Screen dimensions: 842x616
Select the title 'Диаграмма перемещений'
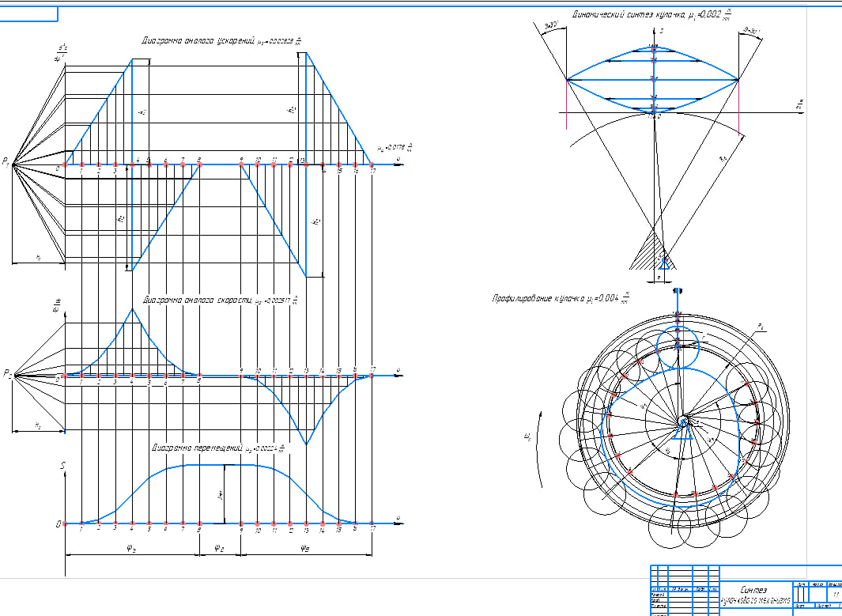click(197, 447)
